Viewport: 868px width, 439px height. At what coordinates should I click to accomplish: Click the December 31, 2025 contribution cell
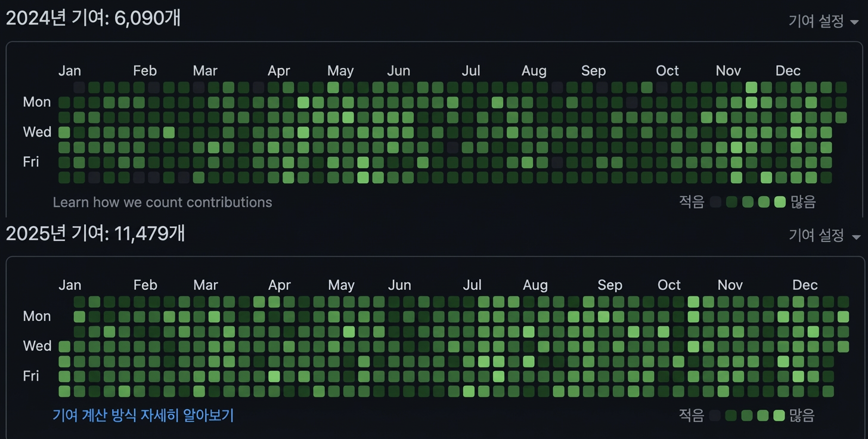[843, 347]
